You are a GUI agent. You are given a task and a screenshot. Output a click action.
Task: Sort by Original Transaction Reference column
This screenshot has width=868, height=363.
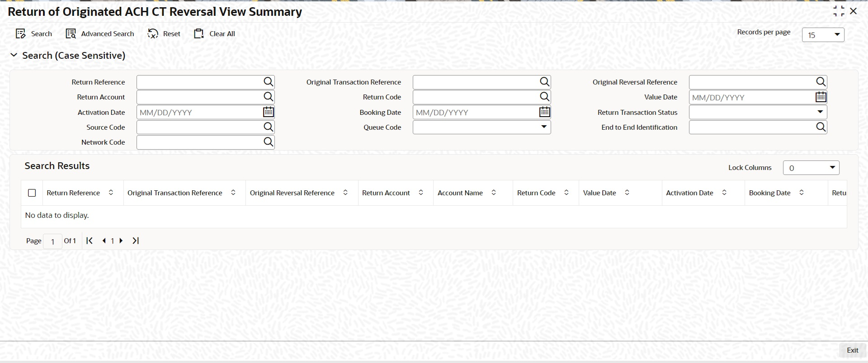click(233, 193)
